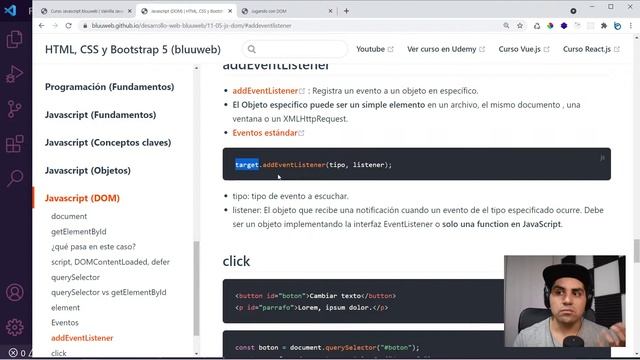Expand Programación (Fundamentos) section
640x360 pixels.
tap(109, 87)
